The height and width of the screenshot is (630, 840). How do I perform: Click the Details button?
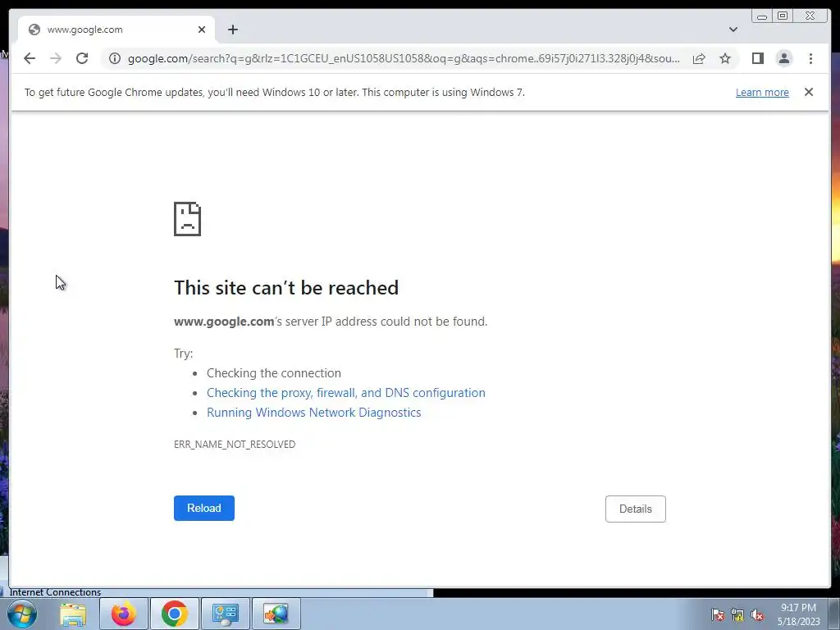(x=636, y=509)
